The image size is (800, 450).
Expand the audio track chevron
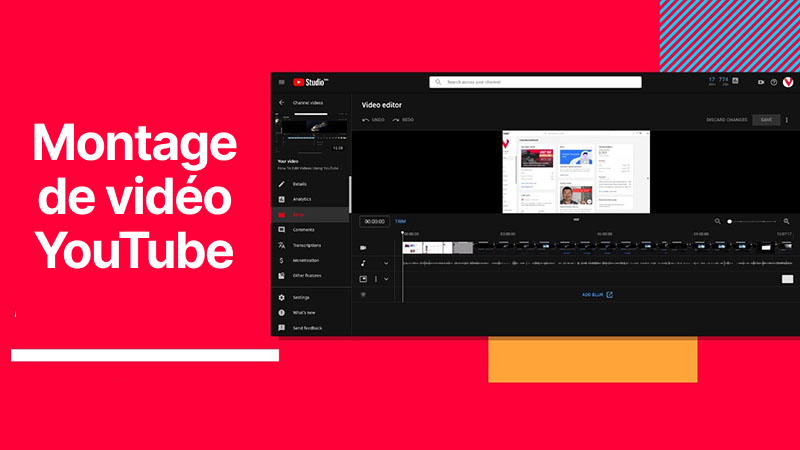[x=386, y=264]
